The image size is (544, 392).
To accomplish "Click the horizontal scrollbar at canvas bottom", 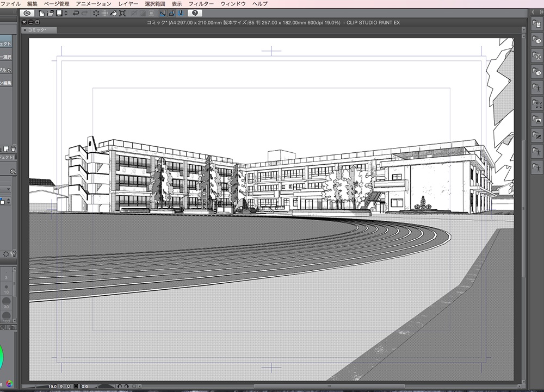I will pyautogui.click(x=329, y=386).
